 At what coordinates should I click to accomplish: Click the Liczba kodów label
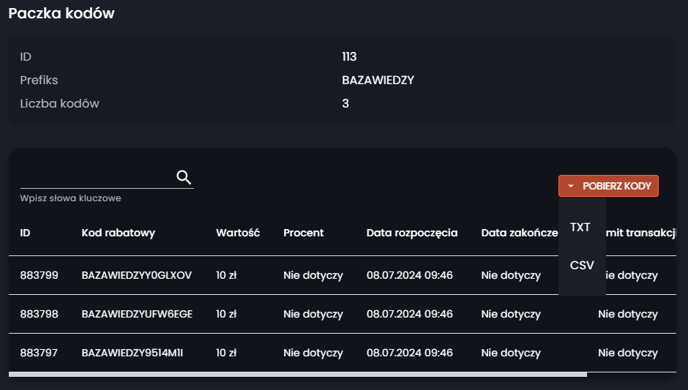(x=60, y=104)
